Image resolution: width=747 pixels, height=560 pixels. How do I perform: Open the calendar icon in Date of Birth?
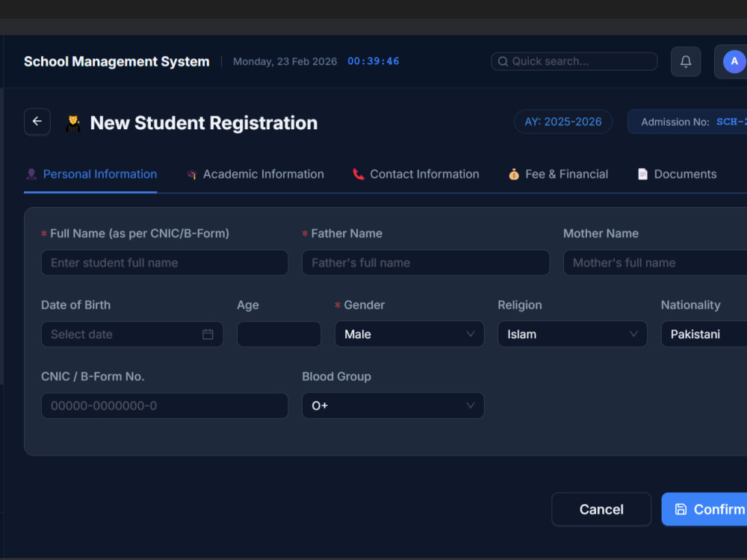tap(208, 335)
